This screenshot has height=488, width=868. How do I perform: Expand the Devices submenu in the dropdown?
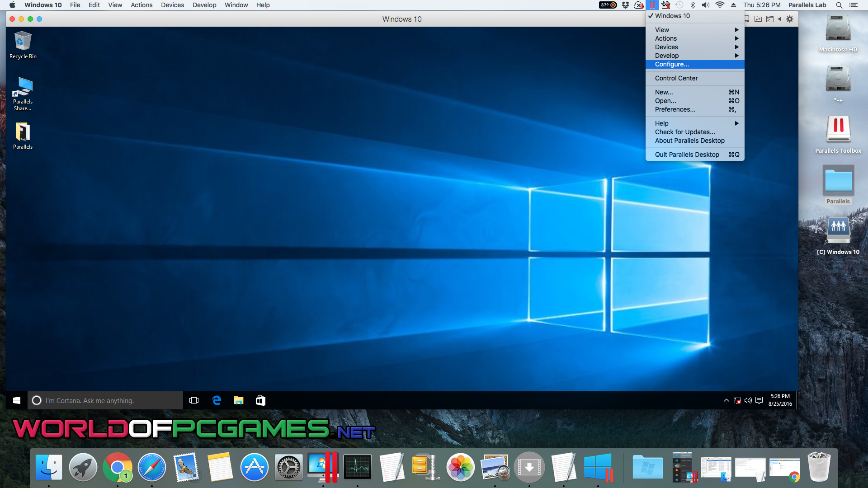tap(666, 47)
